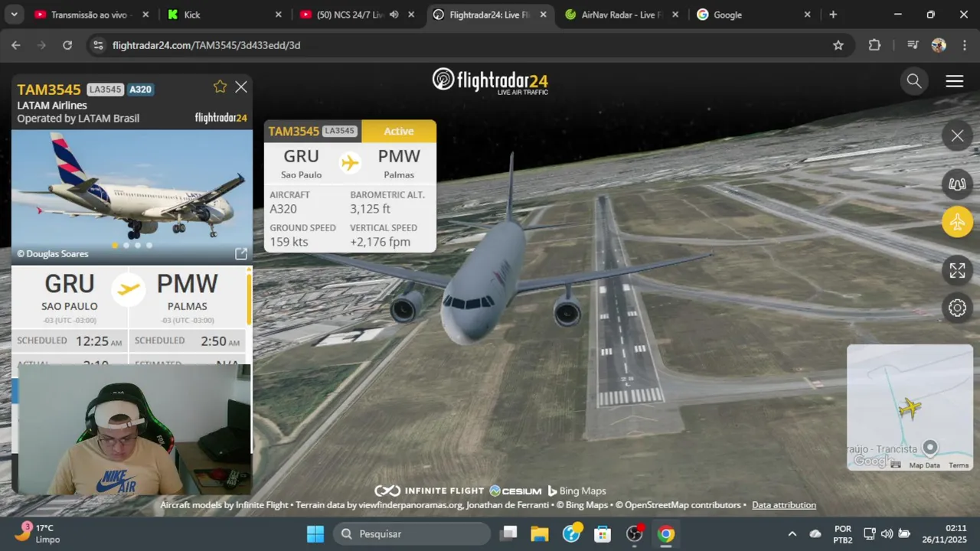Image resolution: width=980 pixels, height=551 pixels.
Task: Open the weather widget showing 17°C
Action: point(38,533)
